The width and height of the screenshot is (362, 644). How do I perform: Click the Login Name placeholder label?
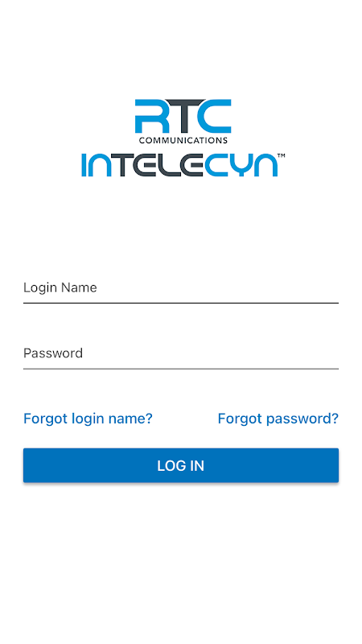point(60,288)
